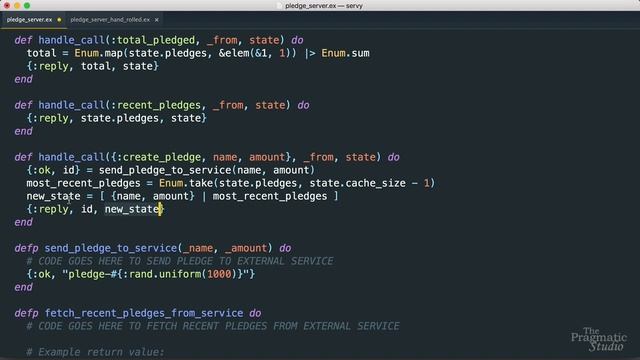Click highlighted 'new_state' in reply tuple
Screen dimensions: 640x360
(132, 209)
